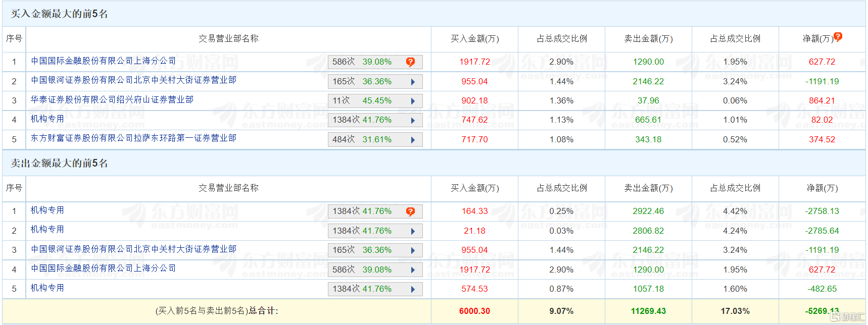This screenshot has width=868, height=325.
Task: Click the net amount 864.21
Action: click(x=822, y=100)
